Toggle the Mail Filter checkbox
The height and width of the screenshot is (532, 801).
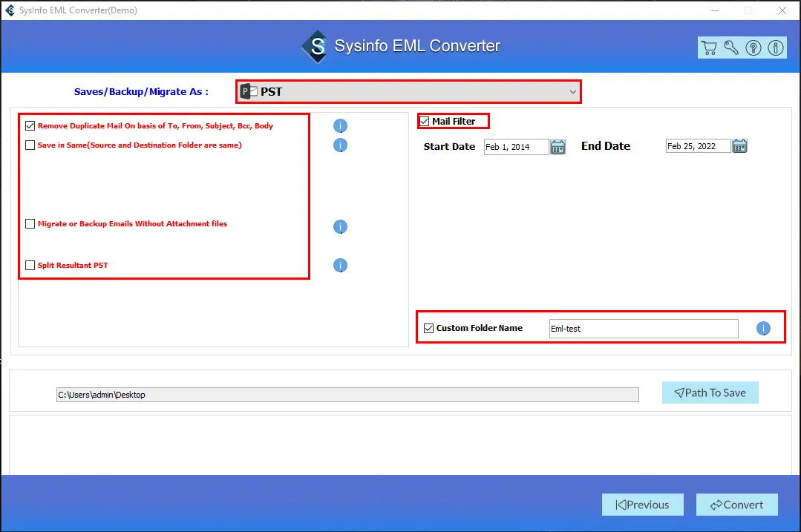tap(425, 121)
